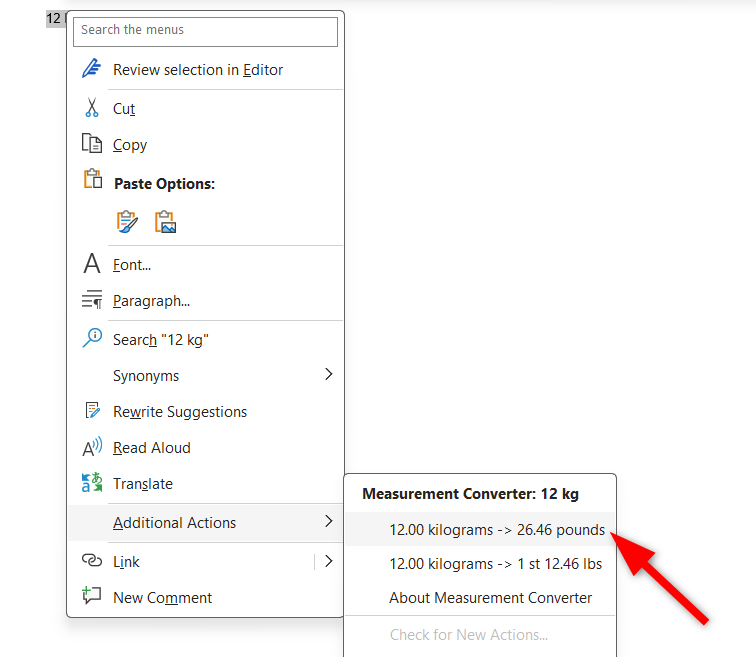Click the Rewrite Suggestions icon
756x657 pixels.
[92, 410]
